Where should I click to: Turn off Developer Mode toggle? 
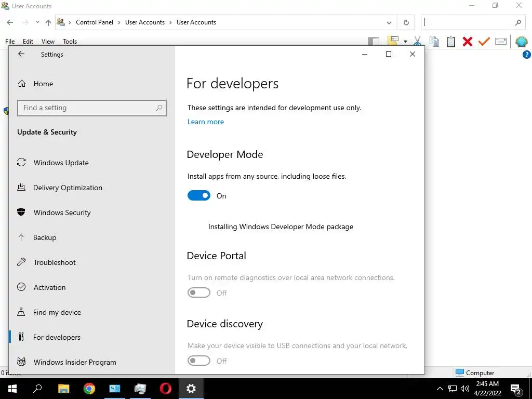(199, 195)
